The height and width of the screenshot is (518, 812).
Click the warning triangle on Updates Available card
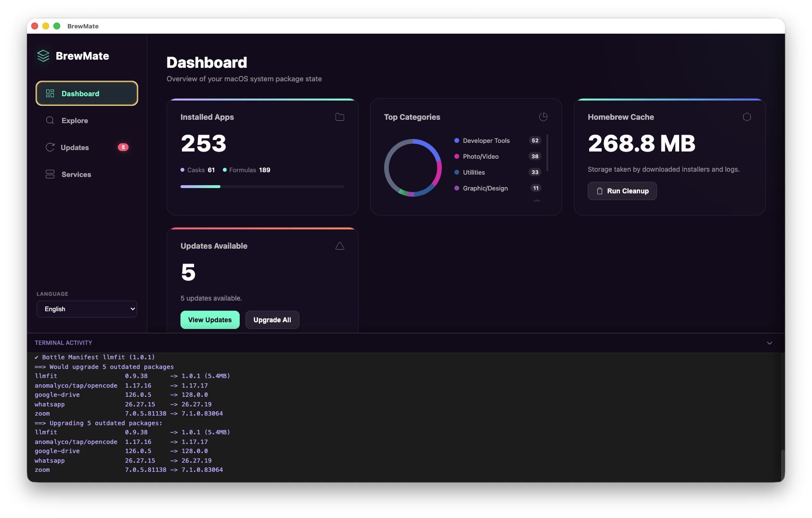coord(340,246)
